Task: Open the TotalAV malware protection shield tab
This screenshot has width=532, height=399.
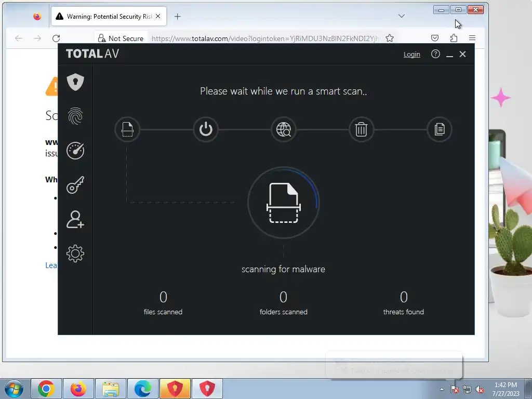Action: (x=75, y=82)
